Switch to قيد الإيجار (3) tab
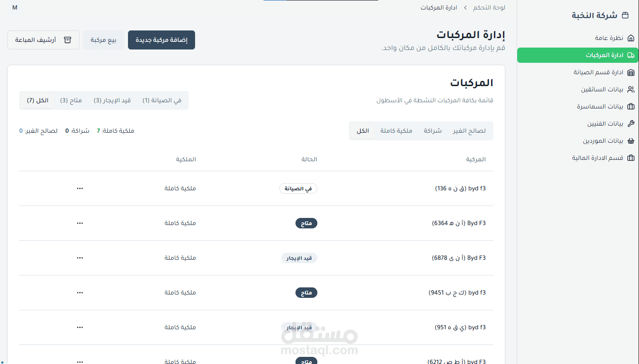639x364 pixels. pyautogui.click(x=112, y=100)
